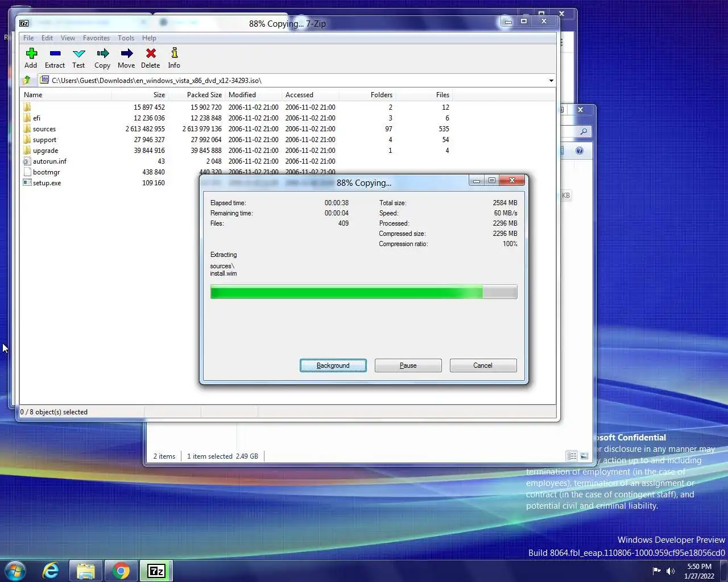Click the Copy toolbar icon
Viewport: 728px width, 582px height.
pyautogui.click(x=103, y=53)
